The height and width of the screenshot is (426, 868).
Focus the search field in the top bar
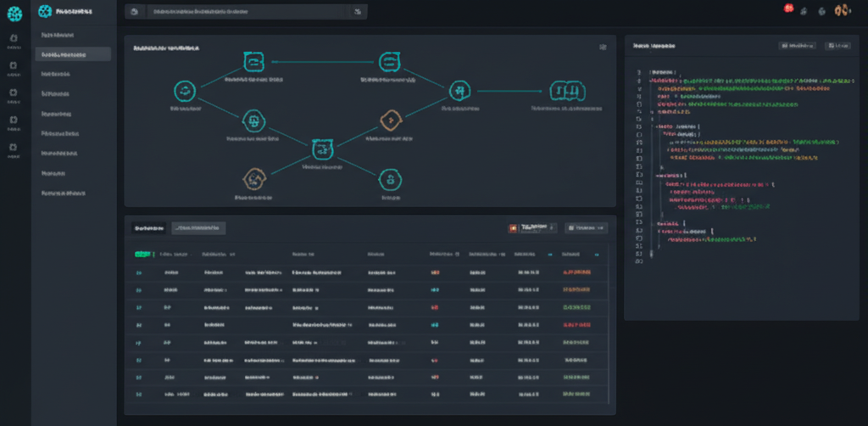(x=247, y=12)
